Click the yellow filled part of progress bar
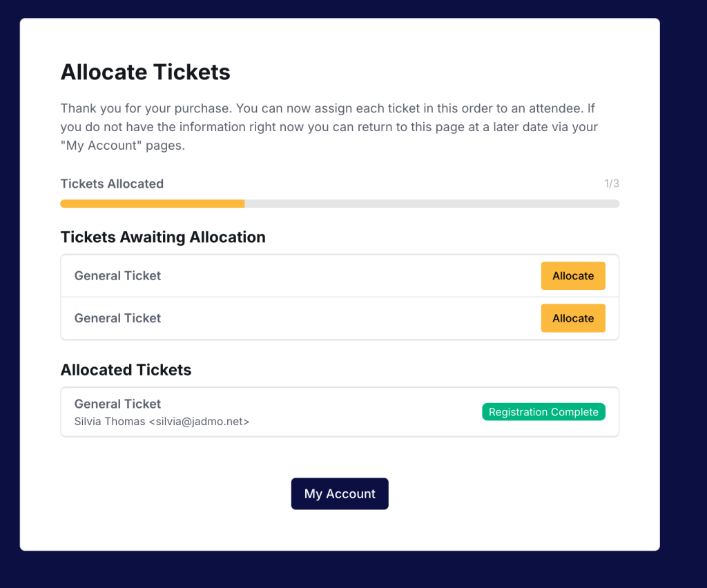The width and height of the screenshot is (707, 588). tap(152, 204)
